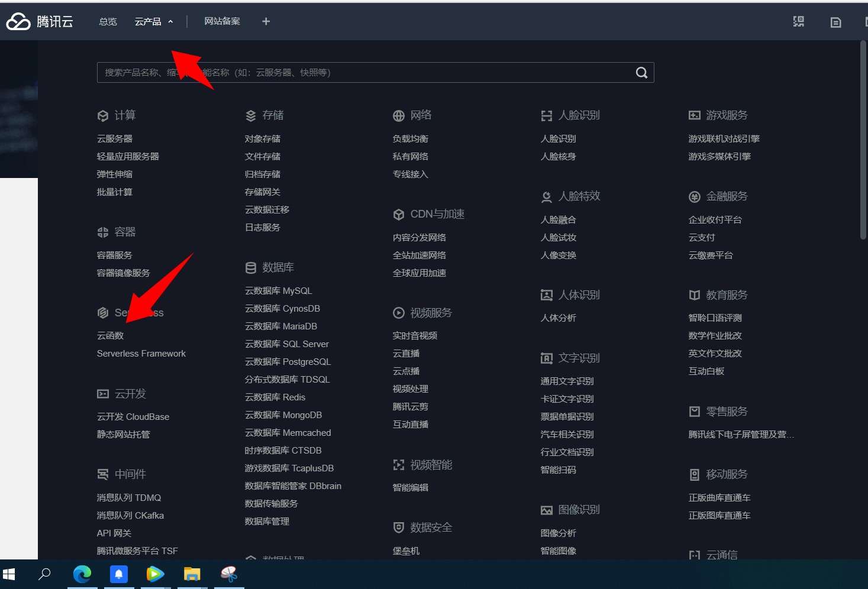Click the 容器 category icon

tap(103, 232)
